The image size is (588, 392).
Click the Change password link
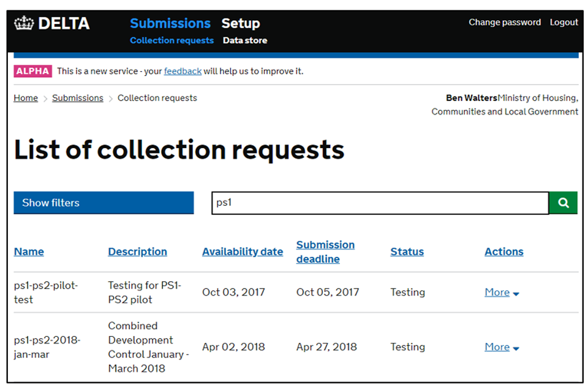click(505, 22)
